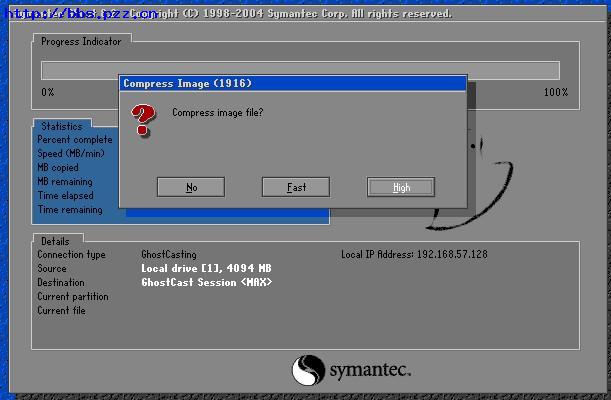Select Fast compression option
The height and width of the screenshot is (400, 611).
tap(296, 187)
